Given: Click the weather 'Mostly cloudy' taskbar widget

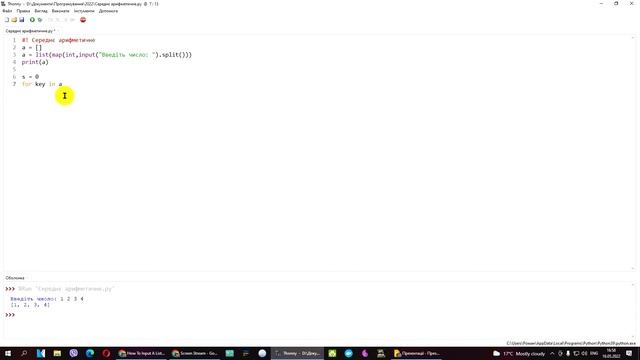Looking at the screenshot, I should coord(519,353).
